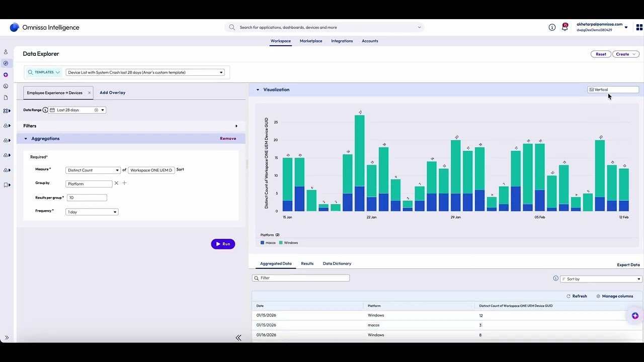
Task: Click the user profile icon in sidebar
Action: (6, 52)
